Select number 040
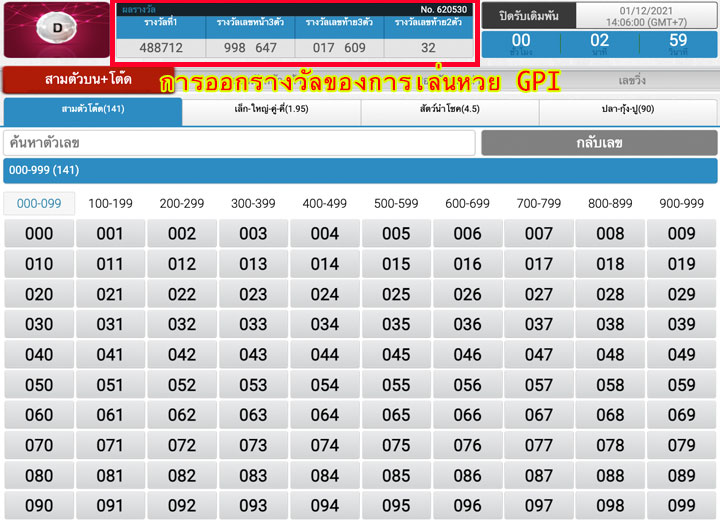720x523 pixels. [x=39, y=355]
